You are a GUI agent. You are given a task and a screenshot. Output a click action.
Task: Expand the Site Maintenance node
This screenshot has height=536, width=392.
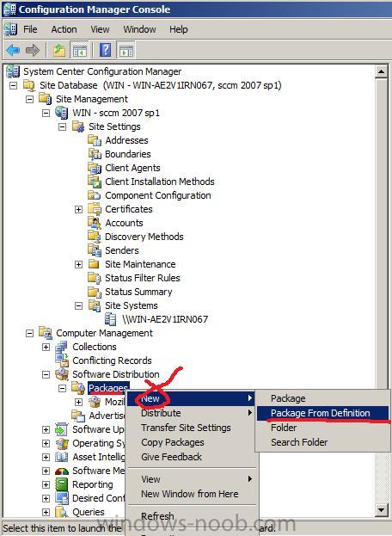click(x=78, y=264)
